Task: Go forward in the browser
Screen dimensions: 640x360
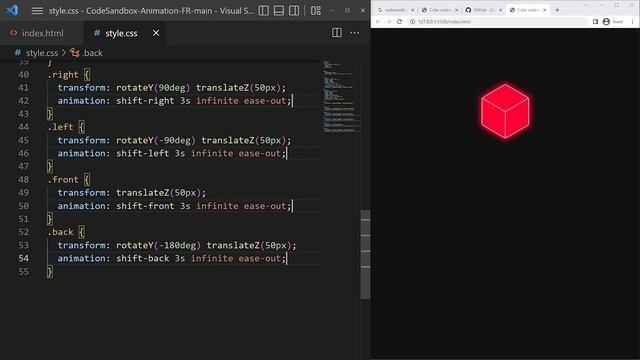Action: pos(388,22)
